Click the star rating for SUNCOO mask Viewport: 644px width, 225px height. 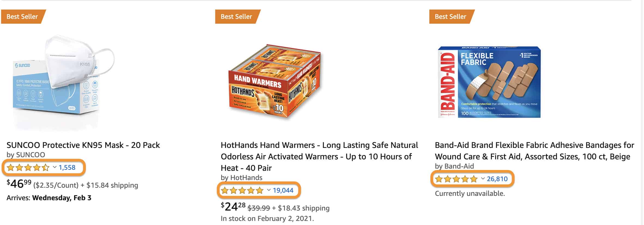[27, 168]
